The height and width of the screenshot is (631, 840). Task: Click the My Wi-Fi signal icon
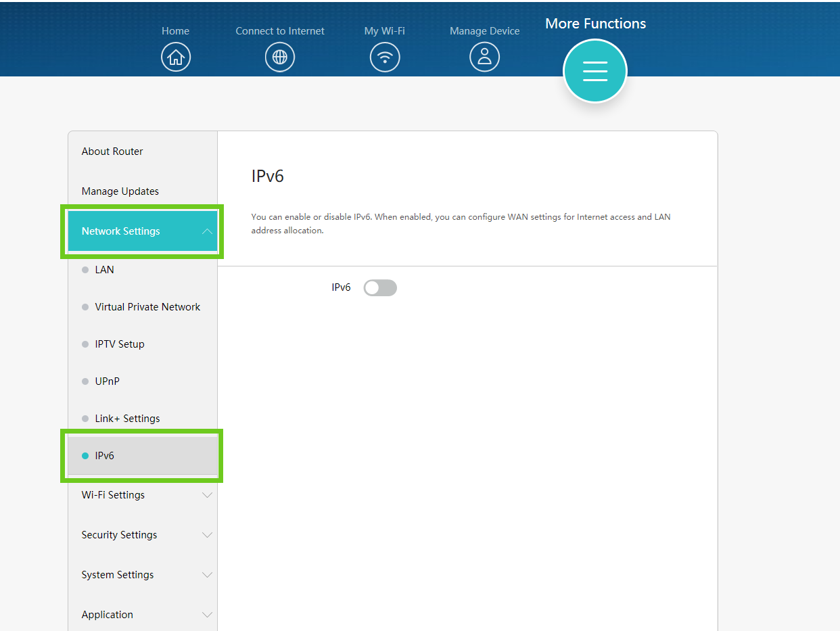click(x=385, y=57)
